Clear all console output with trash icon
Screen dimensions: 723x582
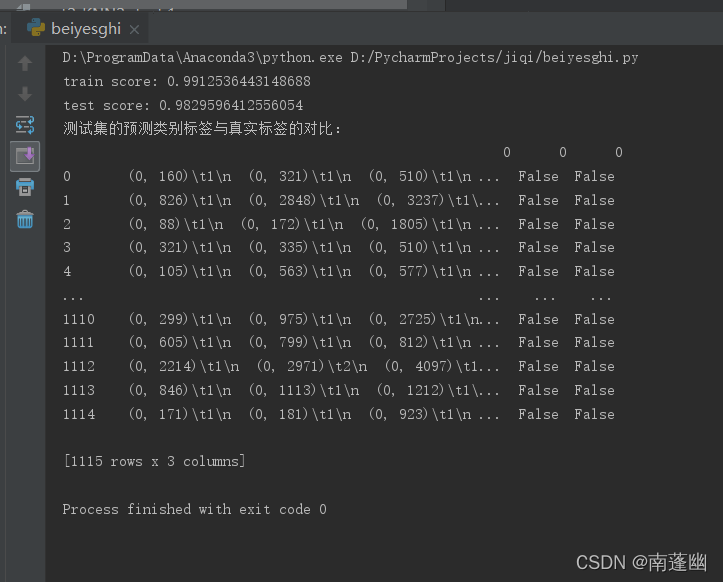[25, 218]
